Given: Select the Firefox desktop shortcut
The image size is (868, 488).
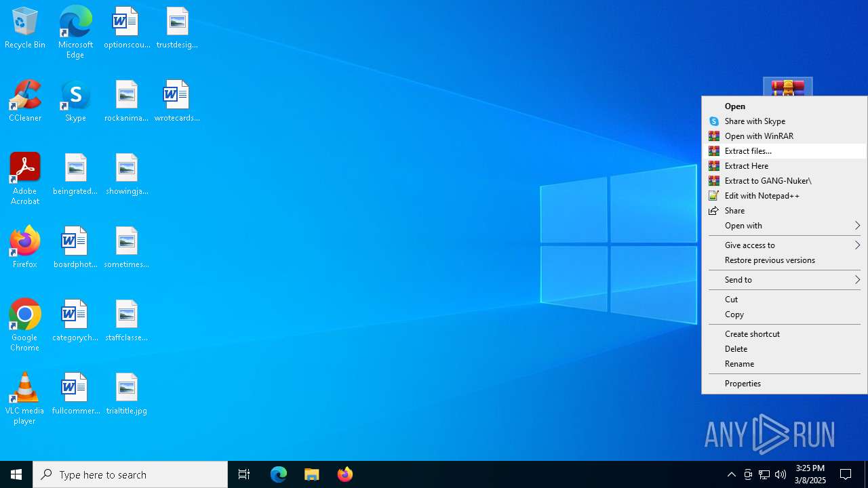Looking at the screenshot, I should point(25,248).
